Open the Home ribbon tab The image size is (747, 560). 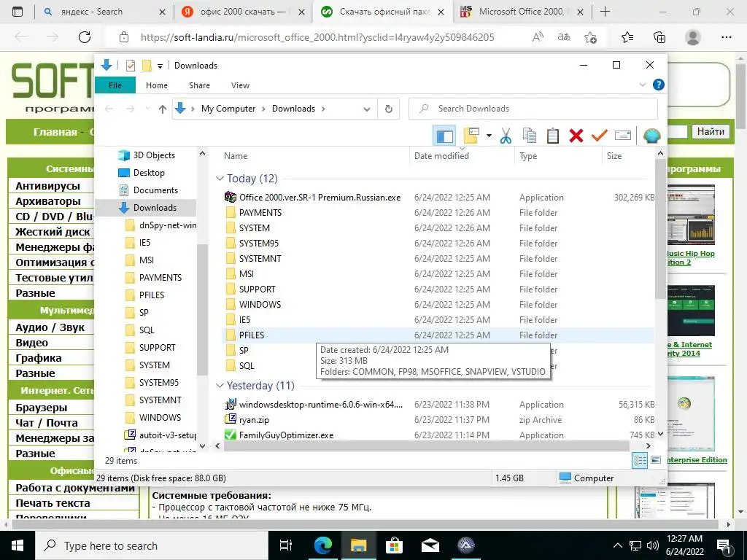pyautogui.click(x=157, y=85)
